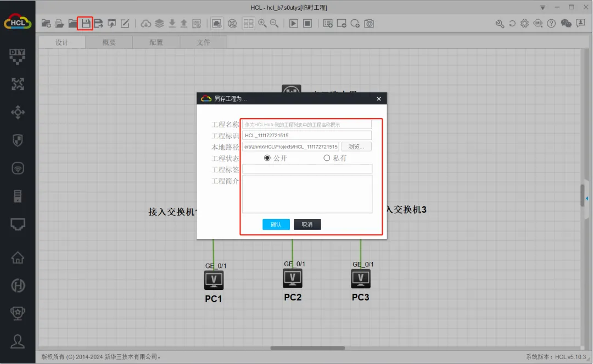The image size is (593, 364).
Task: Click the user profile sidebar icon
Action: (18, 341)
